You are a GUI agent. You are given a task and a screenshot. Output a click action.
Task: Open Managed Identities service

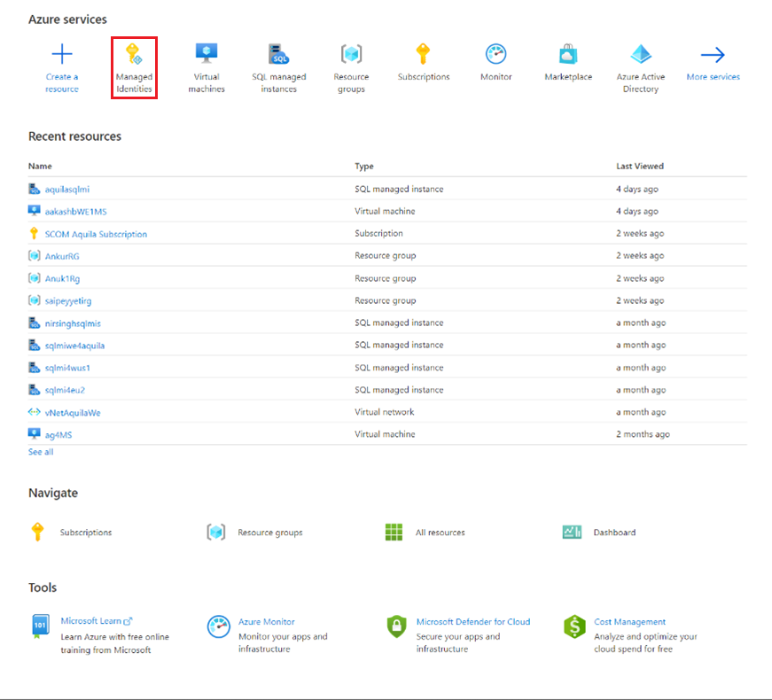(x=134, y=66)
